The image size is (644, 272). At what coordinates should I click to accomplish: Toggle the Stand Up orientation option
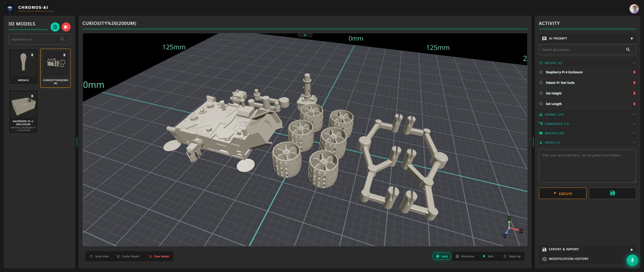(x=512, y=256)
